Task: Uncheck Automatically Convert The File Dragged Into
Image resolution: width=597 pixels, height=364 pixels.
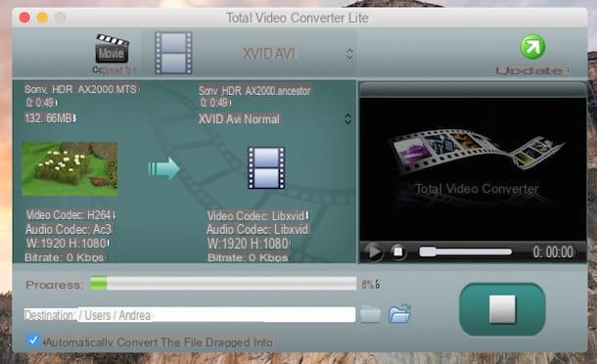Action: point(33,340)
